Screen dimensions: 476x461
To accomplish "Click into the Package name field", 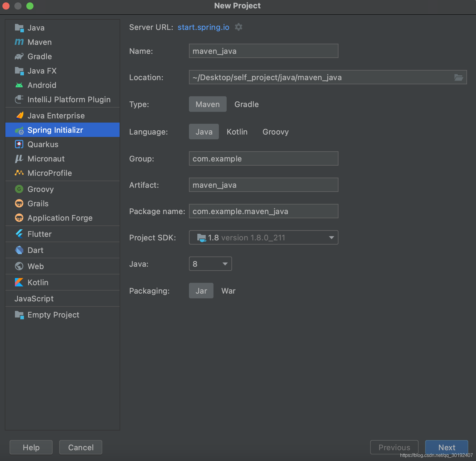I will point(264,211).
